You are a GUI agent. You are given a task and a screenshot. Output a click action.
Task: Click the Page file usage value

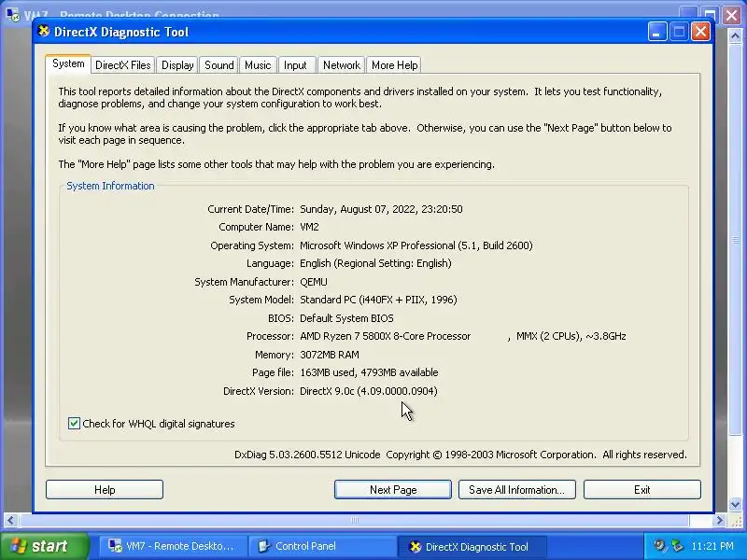click(x=369, y=372)
